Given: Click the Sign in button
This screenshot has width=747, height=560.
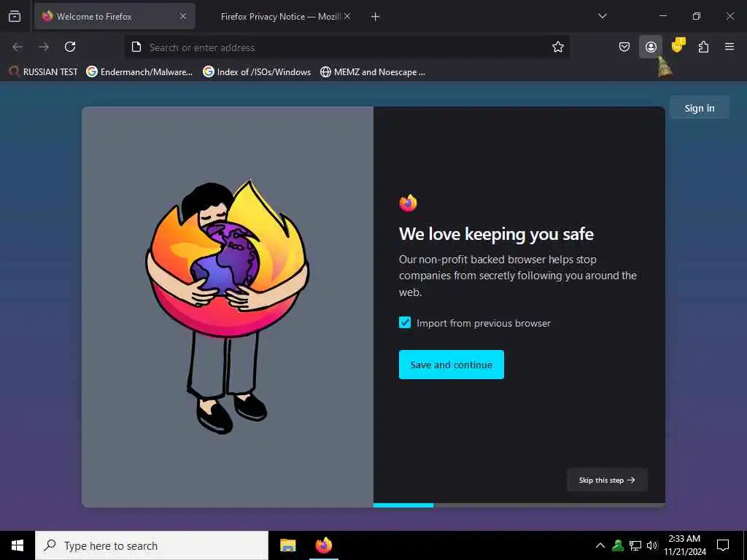Looking at the screenshot, I should coord(700,108).
